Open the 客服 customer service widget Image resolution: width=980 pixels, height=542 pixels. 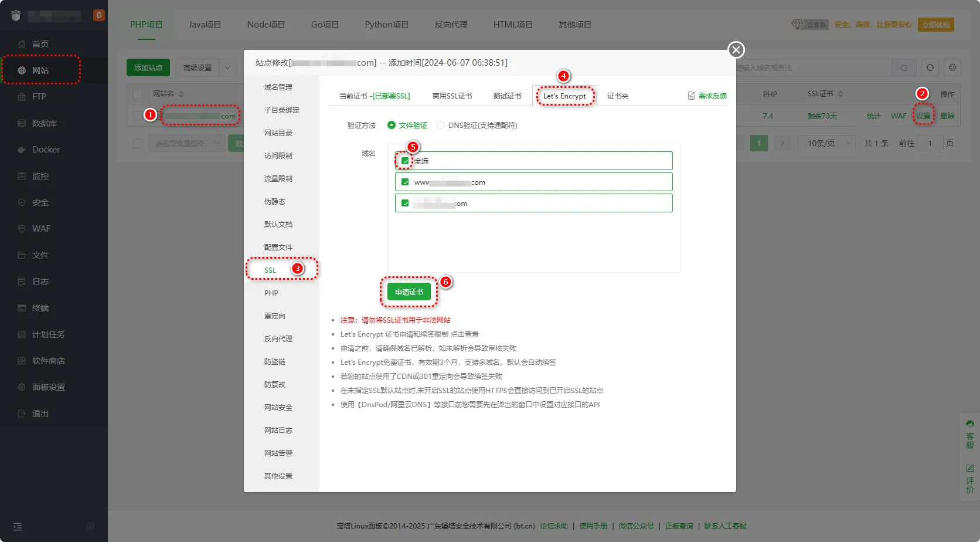click(x=970, y=434)
